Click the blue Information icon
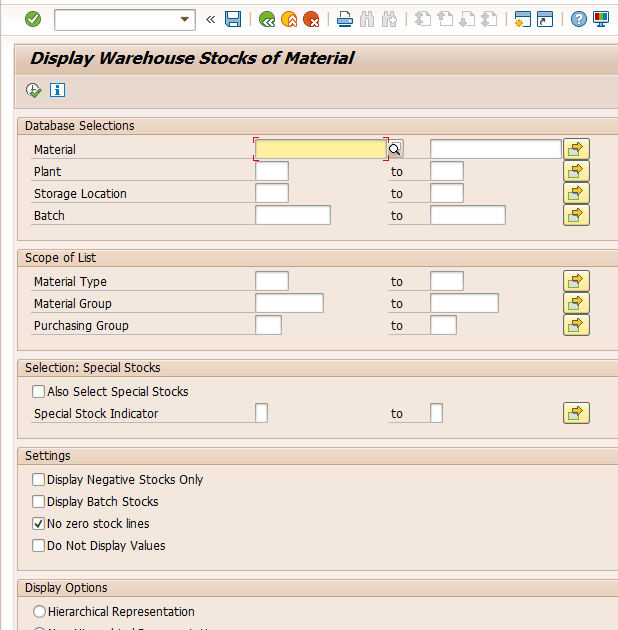The image size is (618, 630). coord(57,90)
